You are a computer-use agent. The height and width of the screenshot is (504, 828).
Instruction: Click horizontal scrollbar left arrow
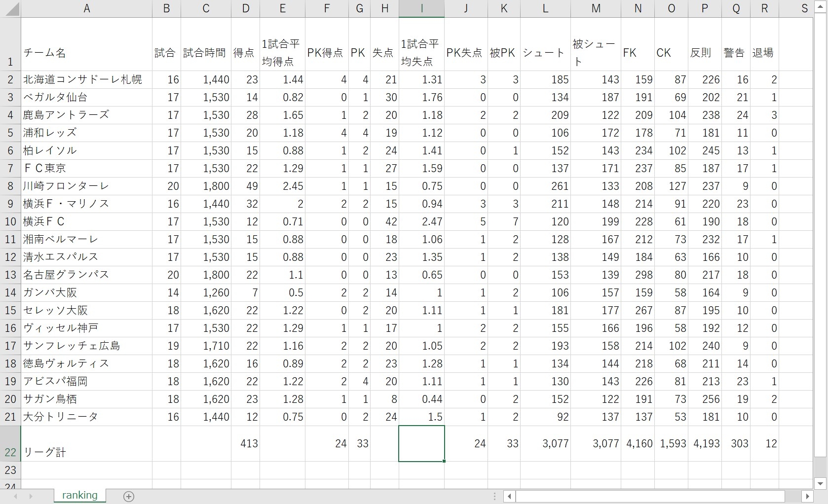coord(509,496)
